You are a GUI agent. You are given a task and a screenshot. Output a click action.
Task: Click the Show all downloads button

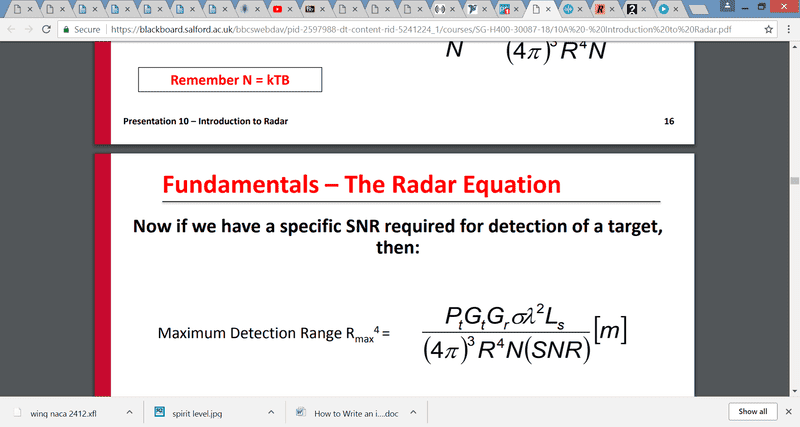point(752,411)
